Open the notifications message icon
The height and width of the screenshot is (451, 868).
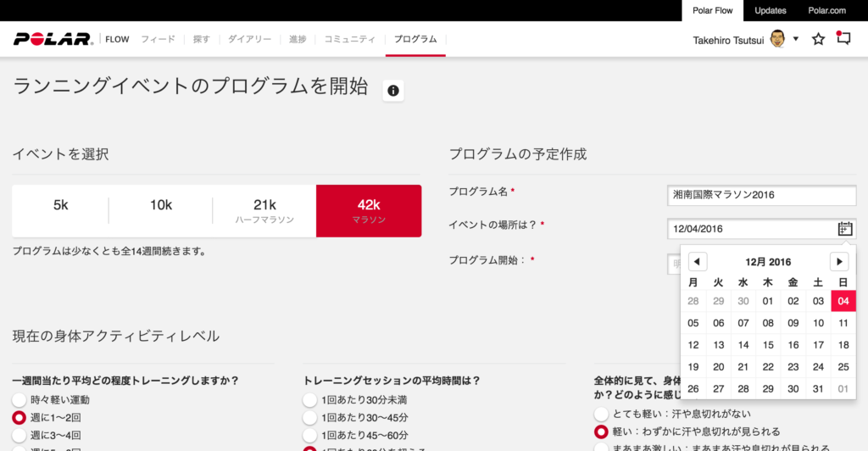843,39
